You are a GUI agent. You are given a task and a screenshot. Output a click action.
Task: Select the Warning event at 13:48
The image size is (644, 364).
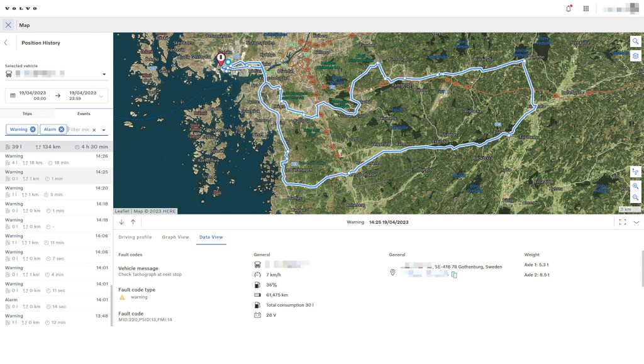click(x=56, y=319)
